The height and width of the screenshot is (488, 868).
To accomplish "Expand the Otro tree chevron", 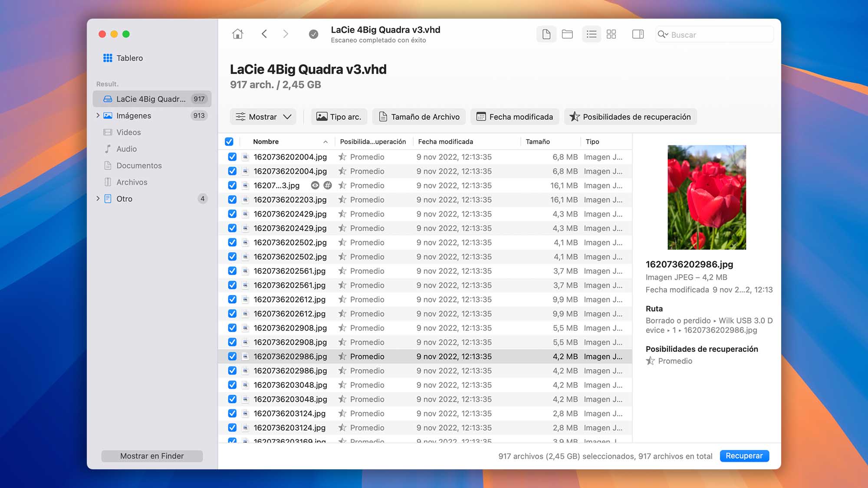I will point(98,199).
